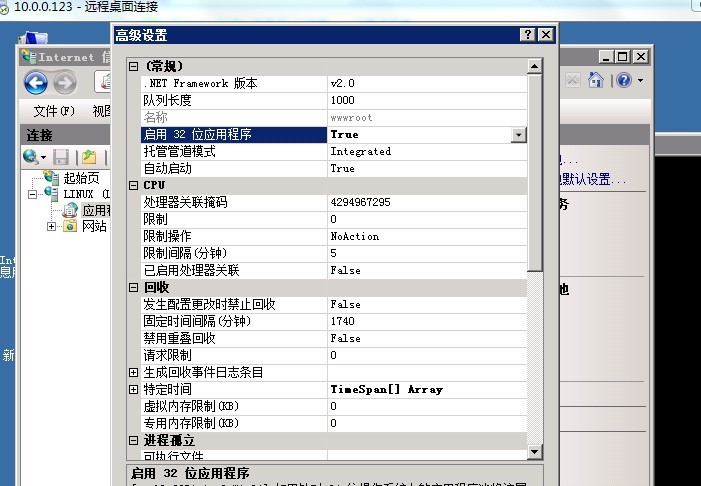Click the vertical scrollbar thumb in property grid

coord(535,173)
